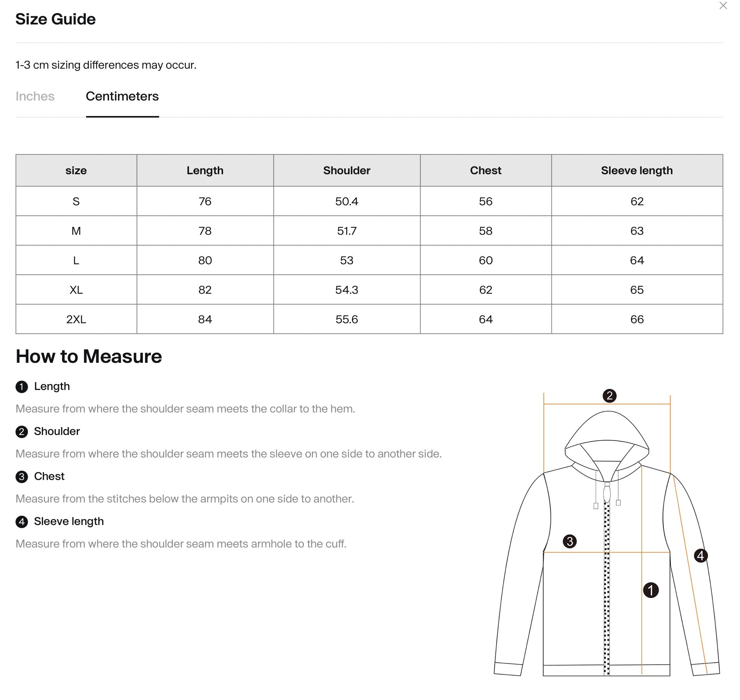Close the Size Guide dialog
The width and height of the screenshot is (740, 700).
coord(723,6)
